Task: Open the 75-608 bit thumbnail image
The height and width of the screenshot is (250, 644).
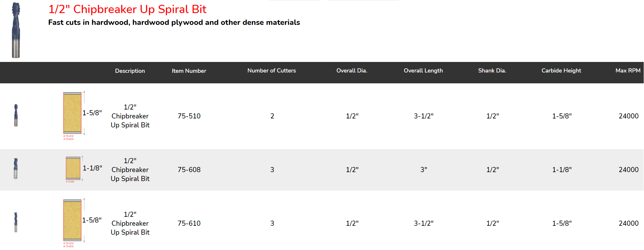Action: (16, 169)
